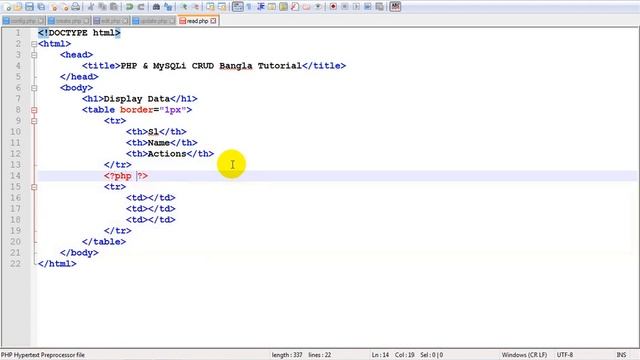Place cursor in the title text on line 4
The height and width of the screenshot is (360, 640).
[211, 66]
